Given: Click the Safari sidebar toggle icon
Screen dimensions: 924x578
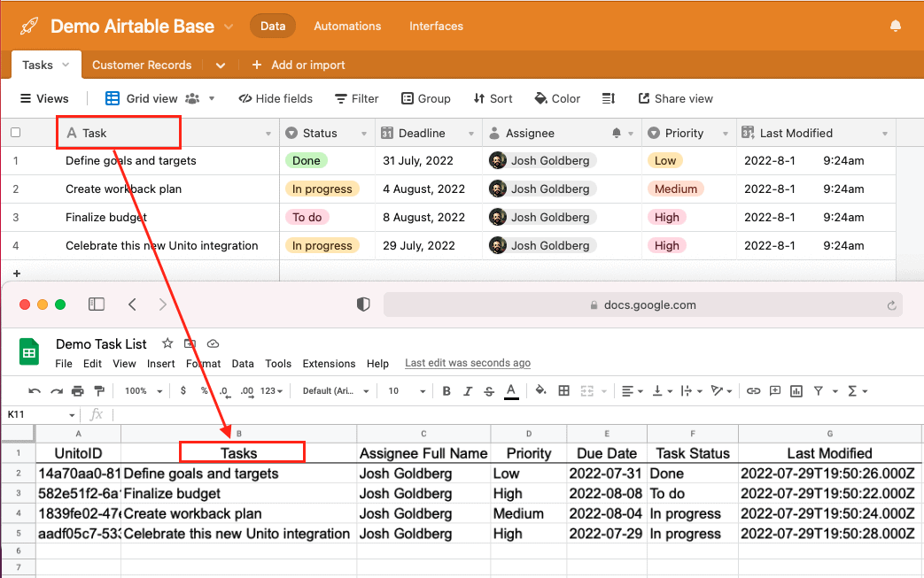Looking at the screenshot, I should tap(96, 304).
